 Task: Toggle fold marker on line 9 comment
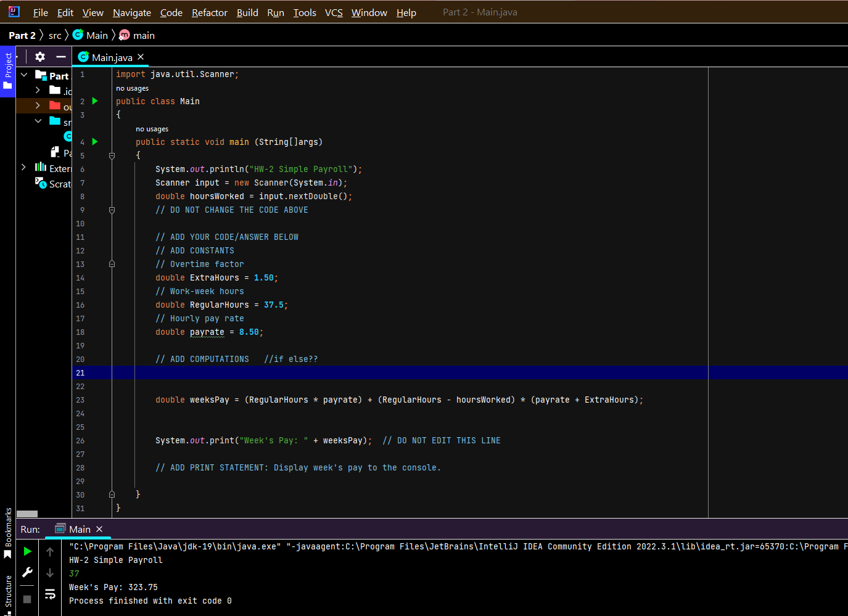pyautogui.click(x=112, y=210)
